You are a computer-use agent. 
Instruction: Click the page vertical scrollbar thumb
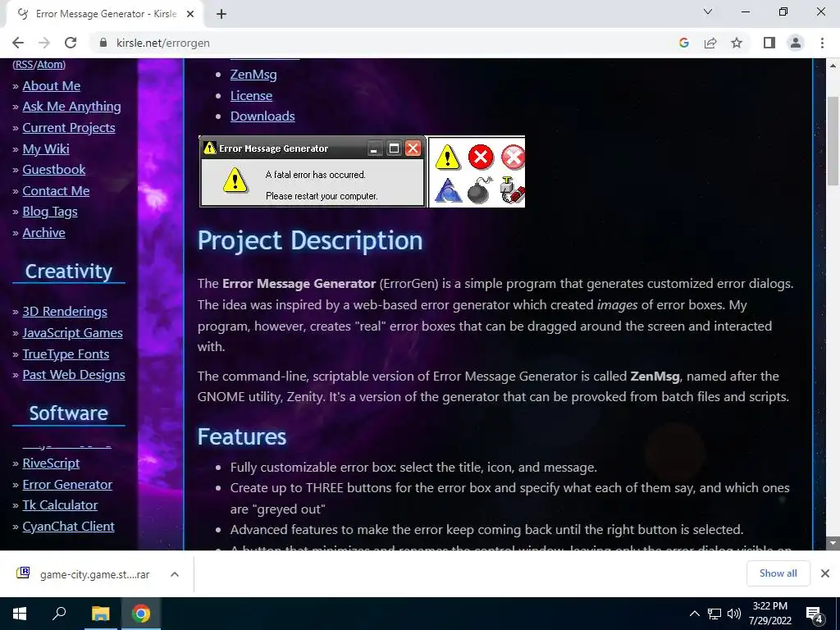(833, 141)
